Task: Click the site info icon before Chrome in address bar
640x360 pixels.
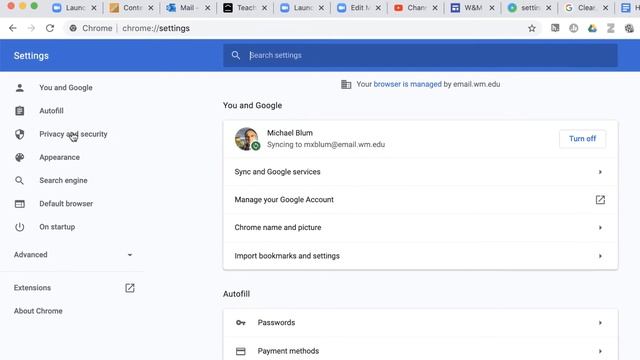Action: [73, 28]
